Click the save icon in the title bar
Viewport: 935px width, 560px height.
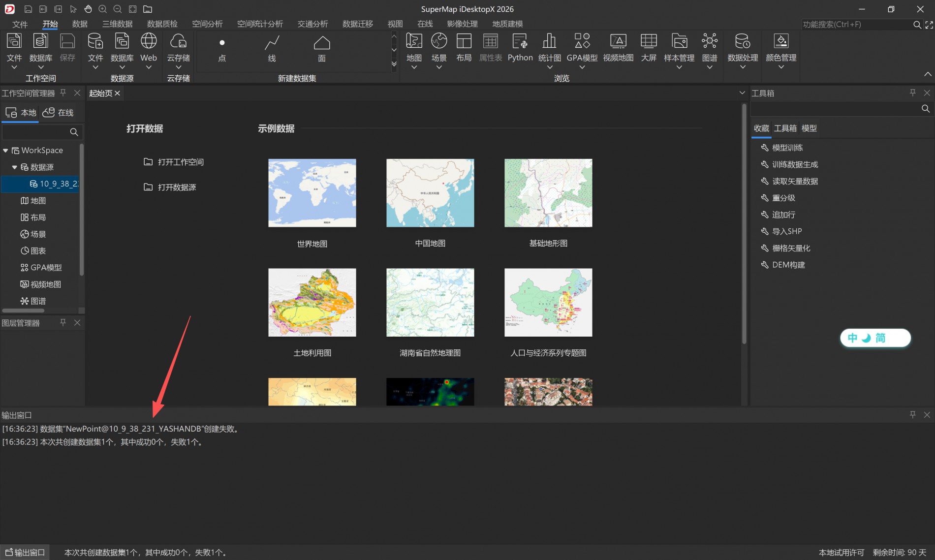click(x=28, y=9)
